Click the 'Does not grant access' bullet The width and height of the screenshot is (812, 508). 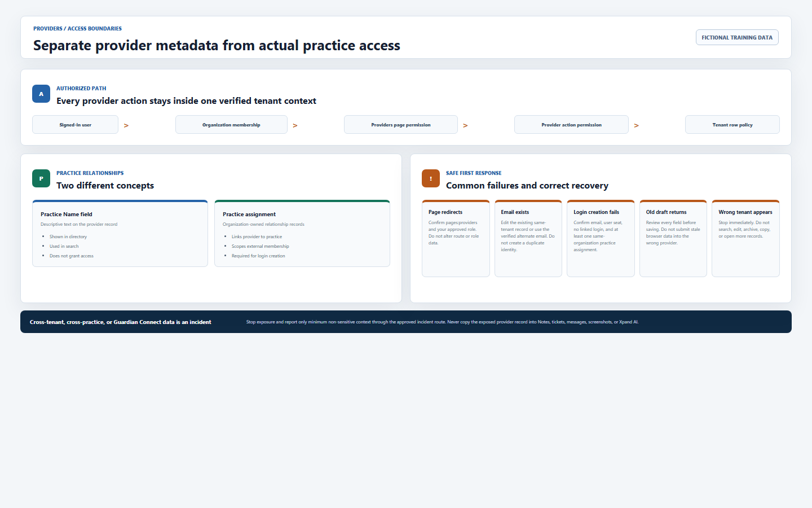point(72,256)
